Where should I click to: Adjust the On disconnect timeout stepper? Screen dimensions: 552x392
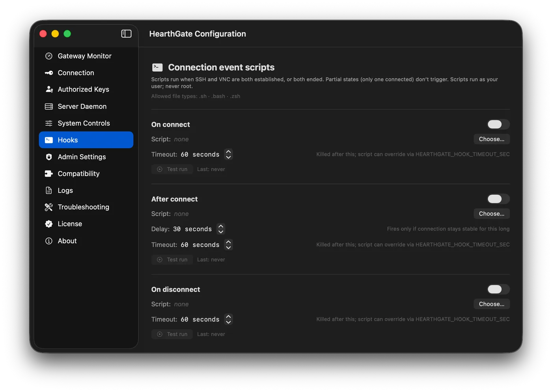pos(228,319)
